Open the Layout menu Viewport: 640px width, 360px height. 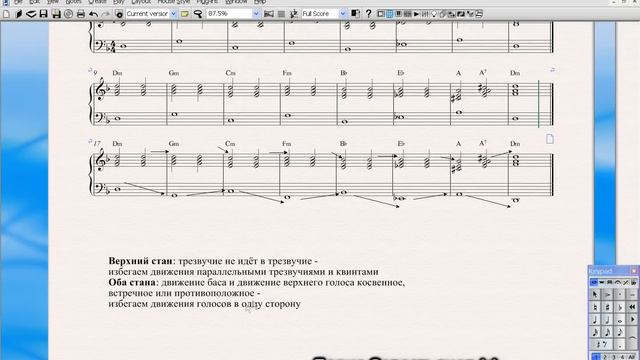(141, 2)
